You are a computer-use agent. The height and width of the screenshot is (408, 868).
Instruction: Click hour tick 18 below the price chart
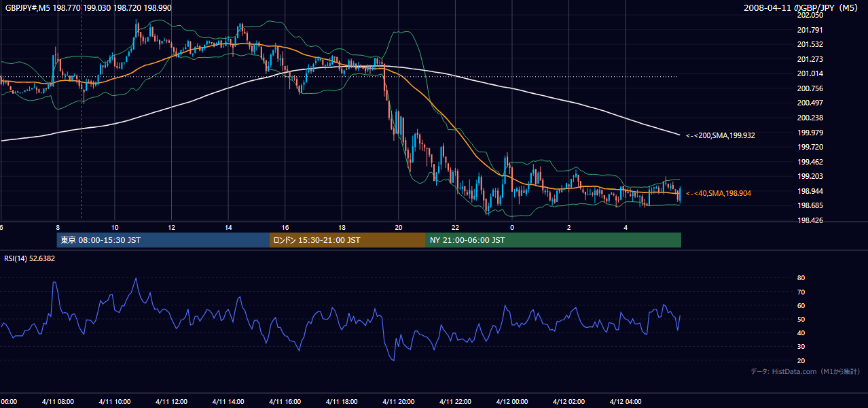[342, 227]
